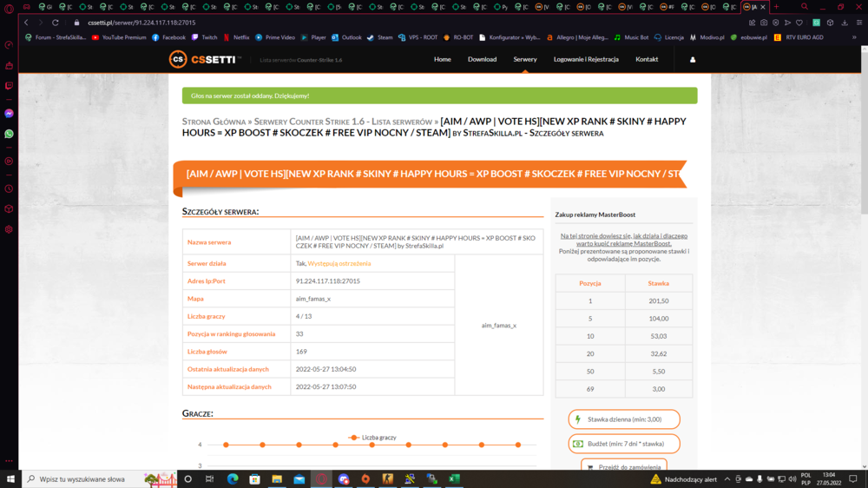The width and height of the screenshot is (868, 488).
Task: Click the Stawka dzienna input field
Action: coord(624,419)
